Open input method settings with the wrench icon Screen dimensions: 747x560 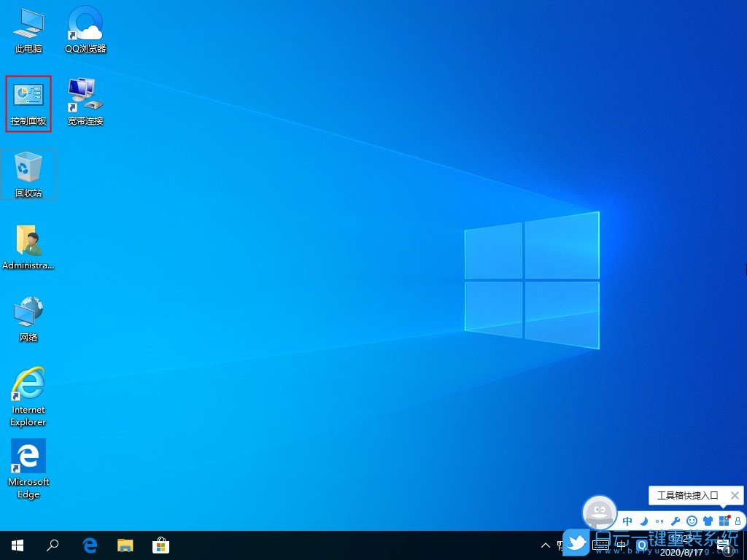[x=676, y=521]
